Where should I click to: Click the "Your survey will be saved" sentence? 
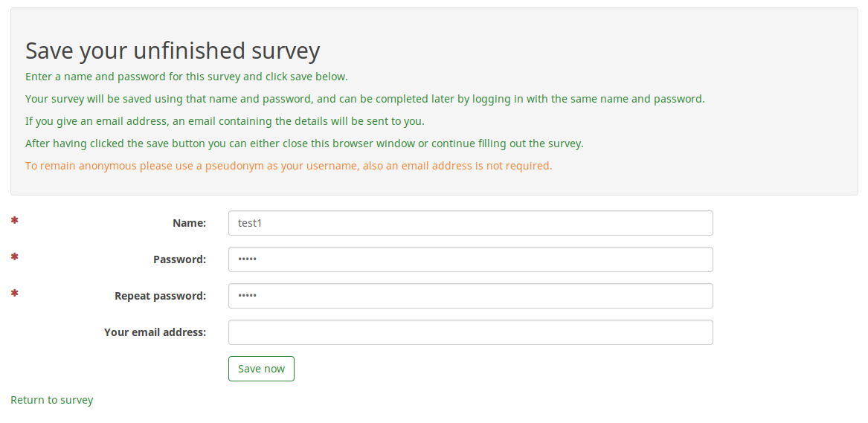click(x=364, y=99)
